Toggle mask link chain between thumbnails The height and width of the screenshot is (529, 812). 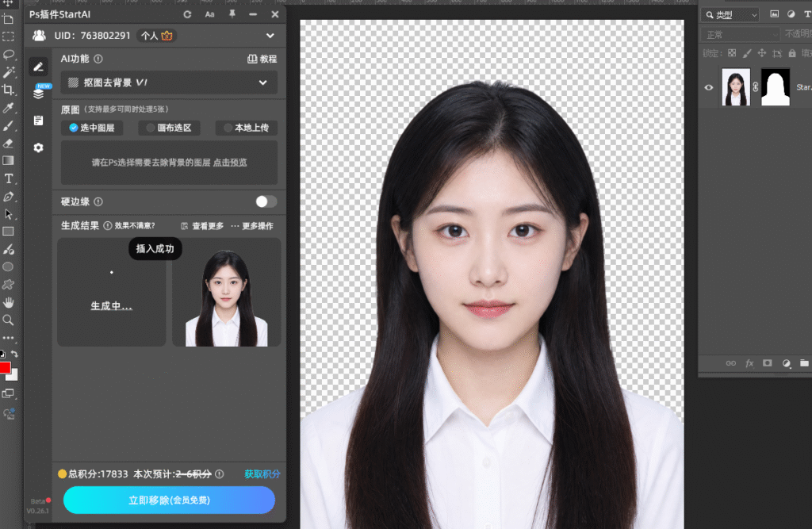coord(756,87)
